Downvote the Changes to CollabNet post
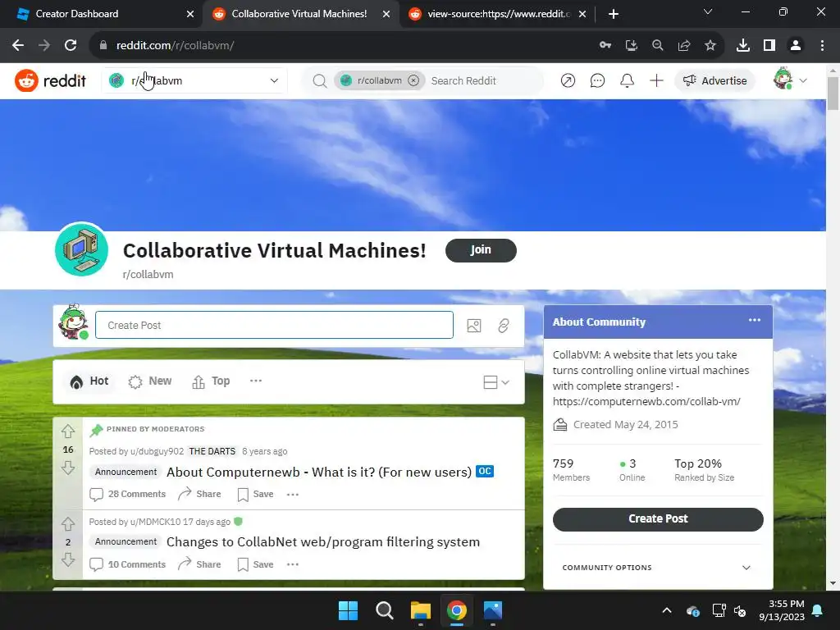840x630 pixels. click(68, 559)
